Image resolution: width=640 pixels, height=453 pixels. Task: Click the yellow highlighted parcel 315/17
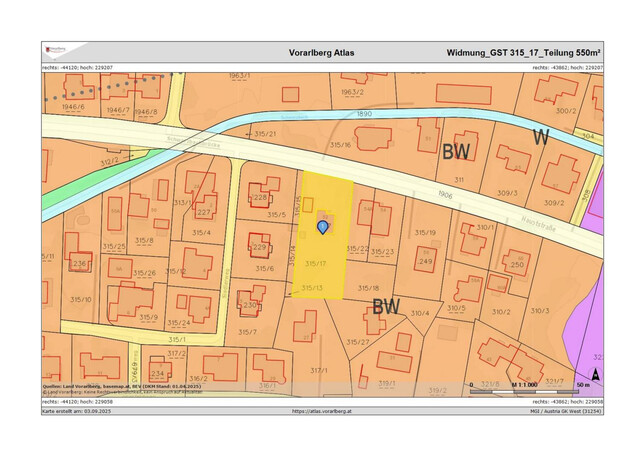click(318, 262)
